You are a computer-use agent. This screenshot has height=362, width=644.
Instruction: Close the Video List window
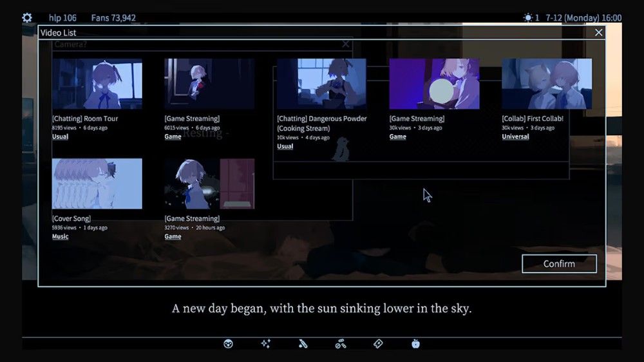599,32
